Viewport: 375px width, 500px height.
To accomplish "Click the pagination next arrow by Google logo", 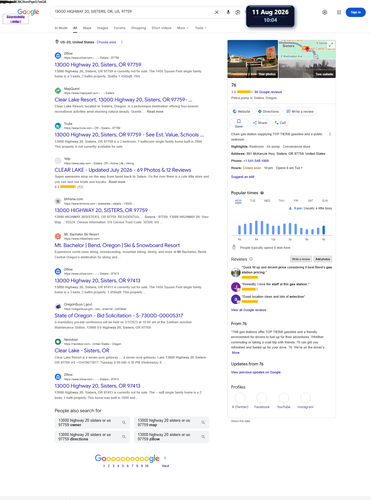I will [165, 458].
